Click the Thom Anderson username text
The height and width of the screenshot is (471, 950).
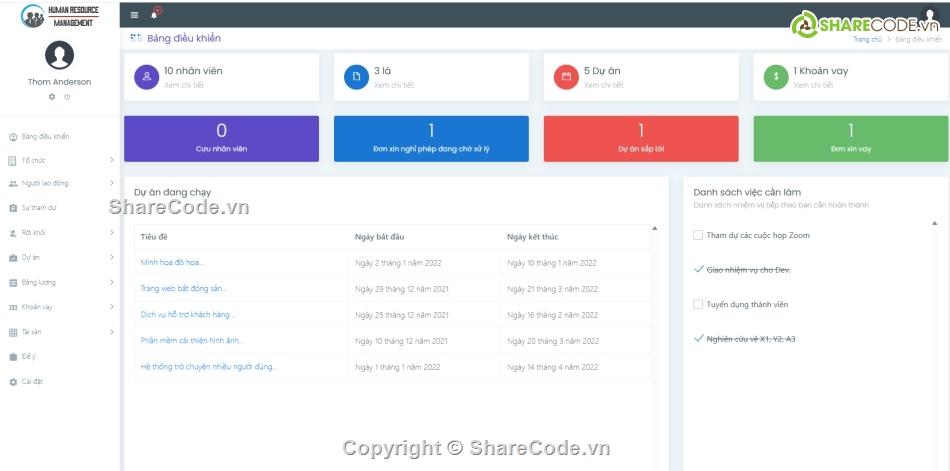pos(59,82)
